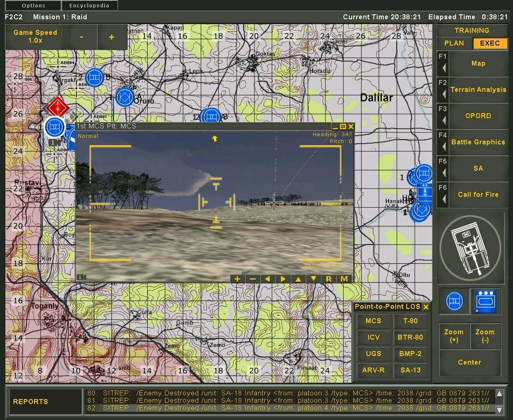This screenshot has width=513, height=420.
Task: Zoom out the MCS camera view
Action: [x=252, y=279]
